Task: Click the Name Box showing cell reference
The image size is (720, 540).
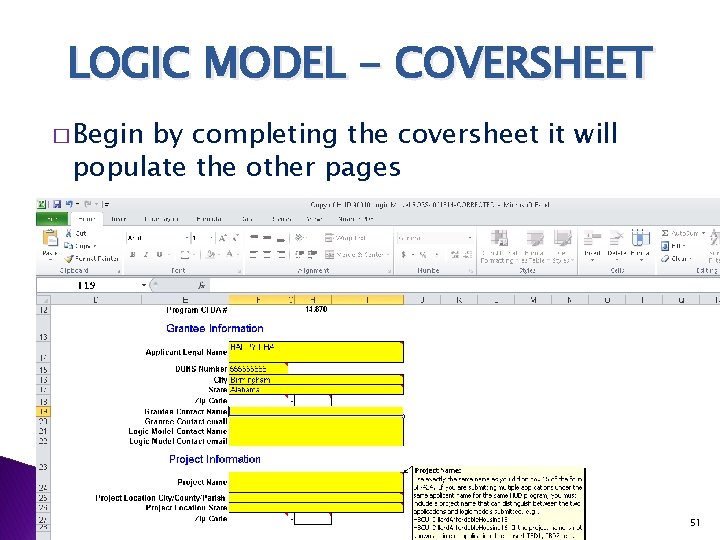Action: click(x=89, y=285)
